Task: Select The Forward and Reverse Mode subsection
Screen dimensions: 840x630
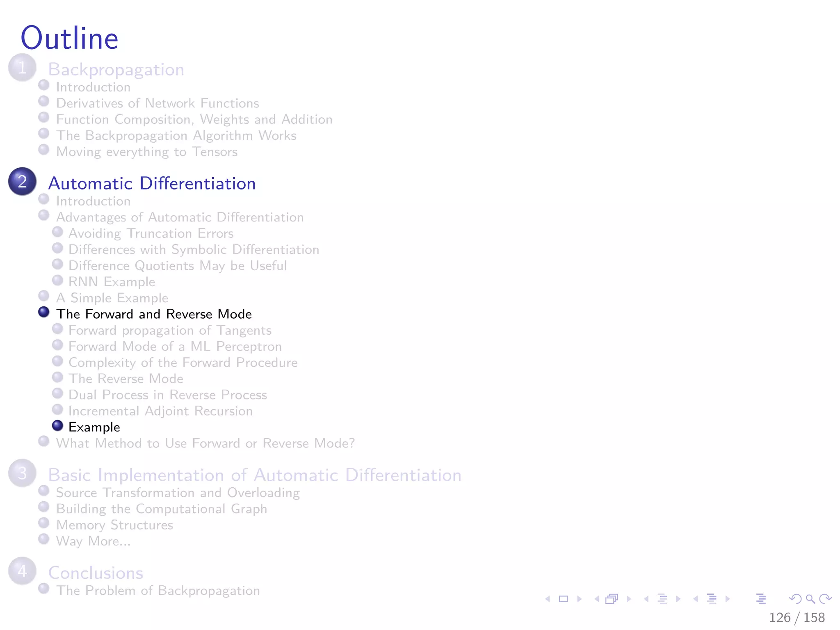Action: [154, 314]
